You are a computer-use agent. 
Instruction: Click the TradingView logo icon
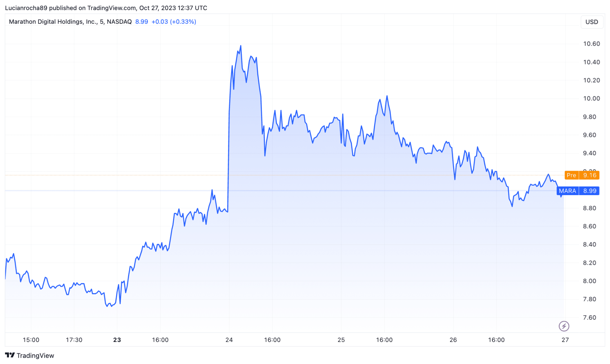10,355
